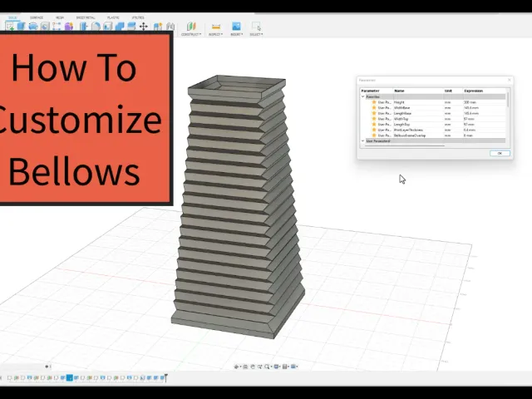Click the Offset Face tool icon

[131, 26]
